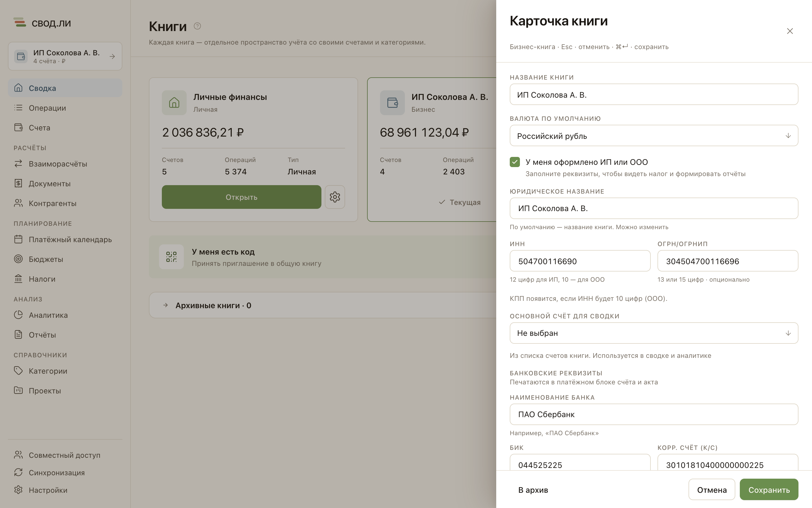Expand the Архивные книги section
812x508 pixels.
pos(323,305)
